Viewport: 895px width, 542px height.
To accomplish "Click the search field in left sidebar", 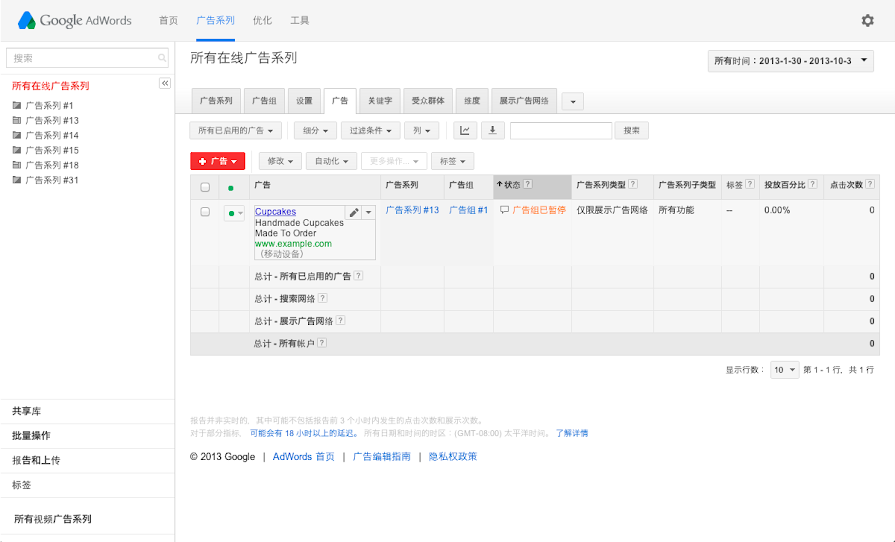I will click(x=85, y=58).
